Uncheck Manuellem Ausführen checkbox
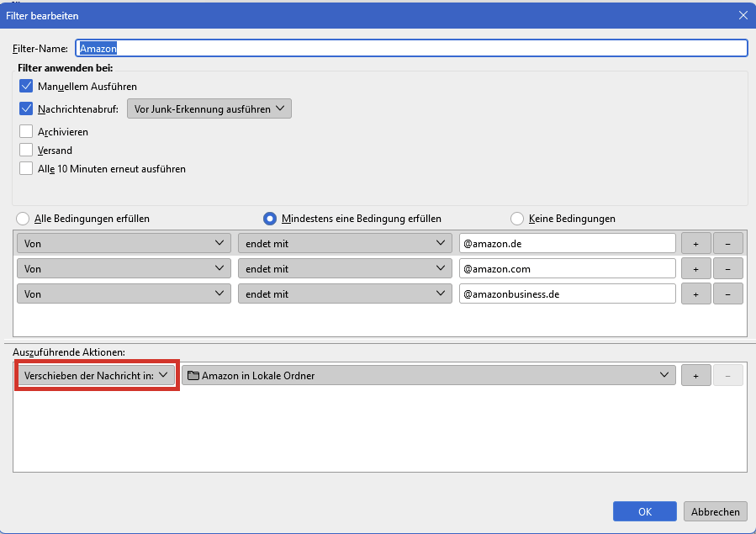The width and height of the screenshot is (756, 534). (x=26, y=86)
